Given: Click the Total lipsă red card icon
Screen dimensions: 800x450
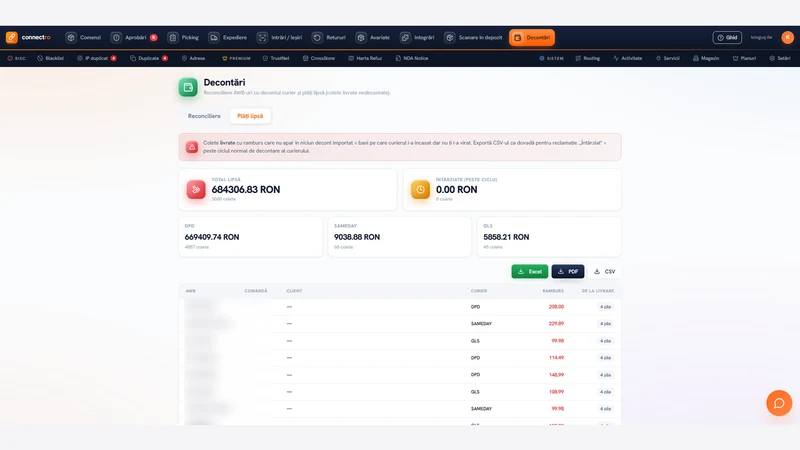Looking at the screenshot, I should point(196,190).
